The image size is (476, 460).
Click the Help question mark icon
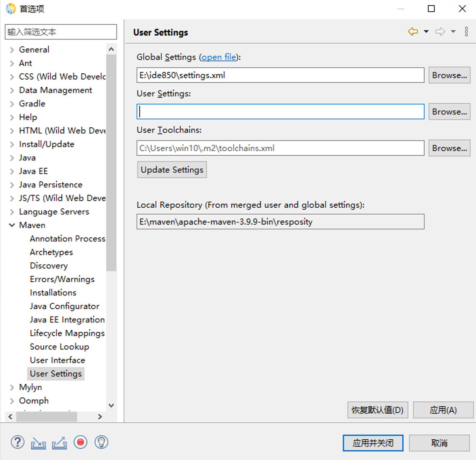18,442
